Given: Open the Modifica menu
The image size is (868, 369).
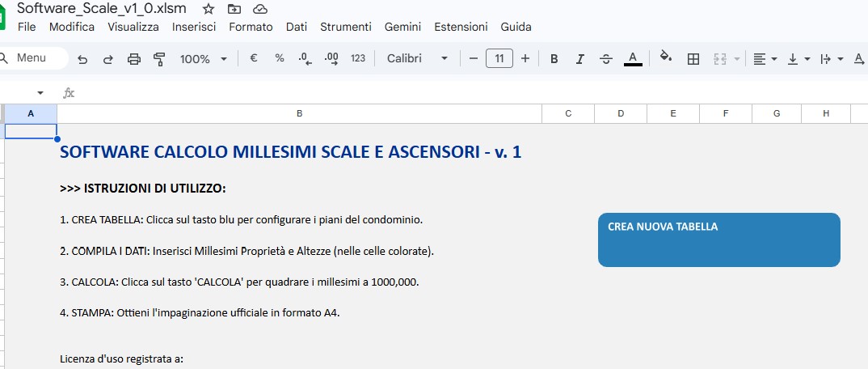Looking at the screenshot, I should 71,27.
